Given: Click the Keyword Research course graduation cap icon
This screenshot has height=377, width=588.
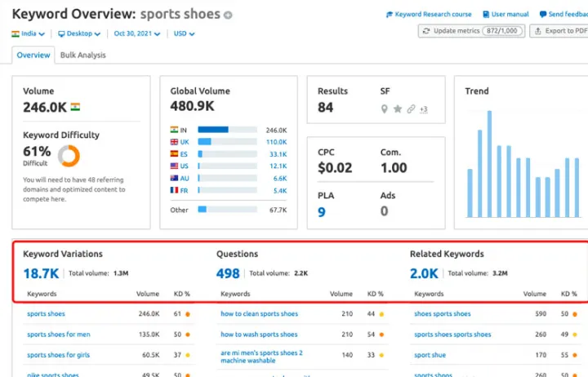Looking at the screenshot, I should pyautogui.click(x=390, y=14).
